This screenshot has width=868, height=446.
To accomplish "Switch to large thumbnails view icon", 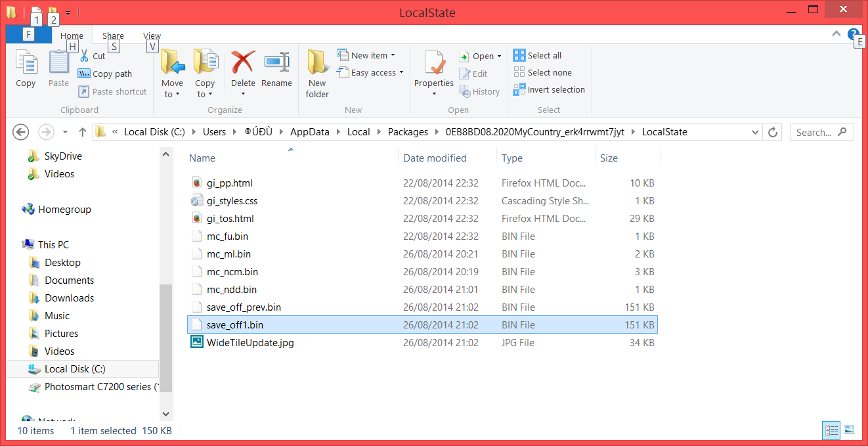I will [x=849, y=430].
